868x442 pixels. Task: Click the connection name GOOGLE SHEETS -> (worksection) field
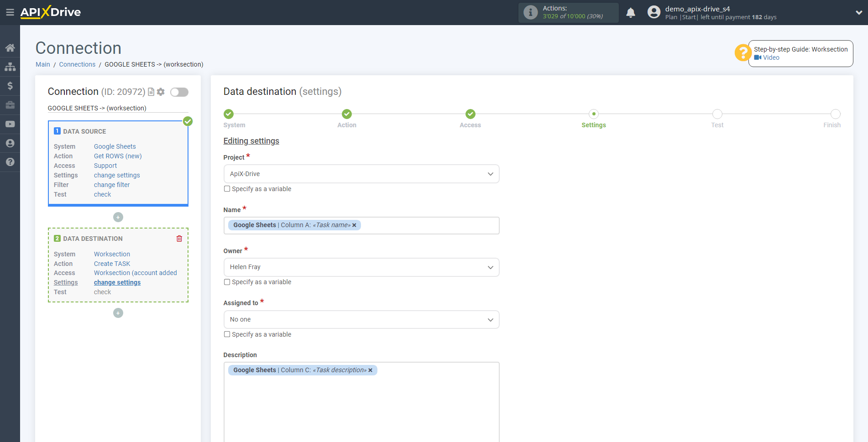(118, 108)
